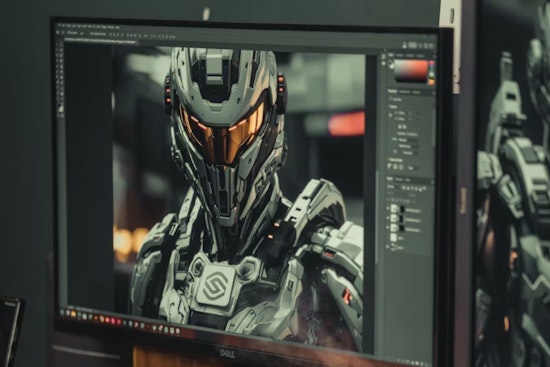The width and height of the screenshot is (550, 367).
Task: Open the bit depth dropdown in Properties
Action: pos(409,146)
